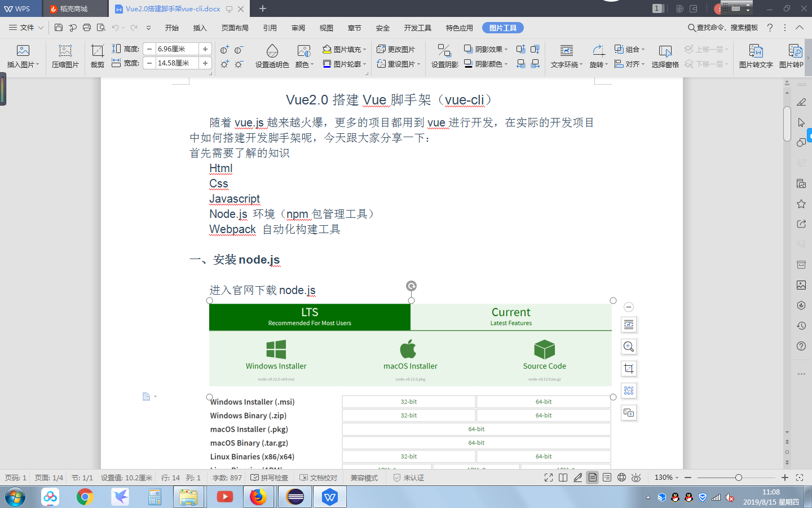Image resolution: width=812 pixels, height=508 pixels.
Task: Click the history clock icon in right sidebar
Action: [x=801, y=326]
